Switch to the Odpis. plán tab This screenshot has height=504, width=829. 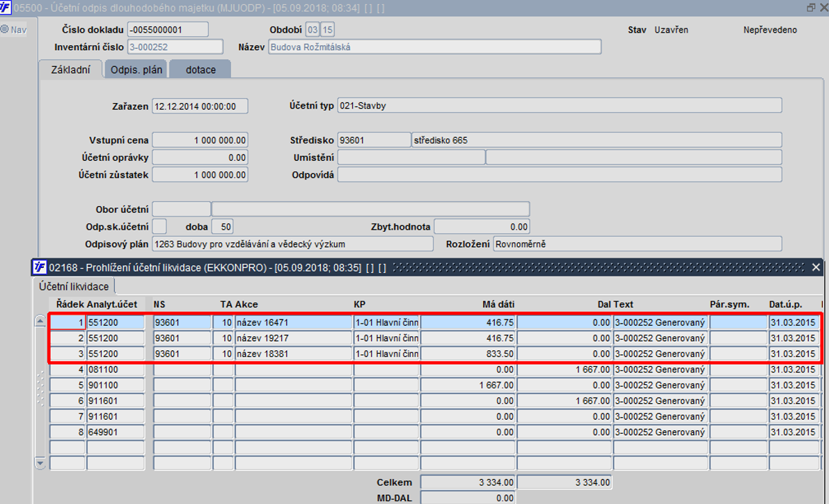point(136,70)
